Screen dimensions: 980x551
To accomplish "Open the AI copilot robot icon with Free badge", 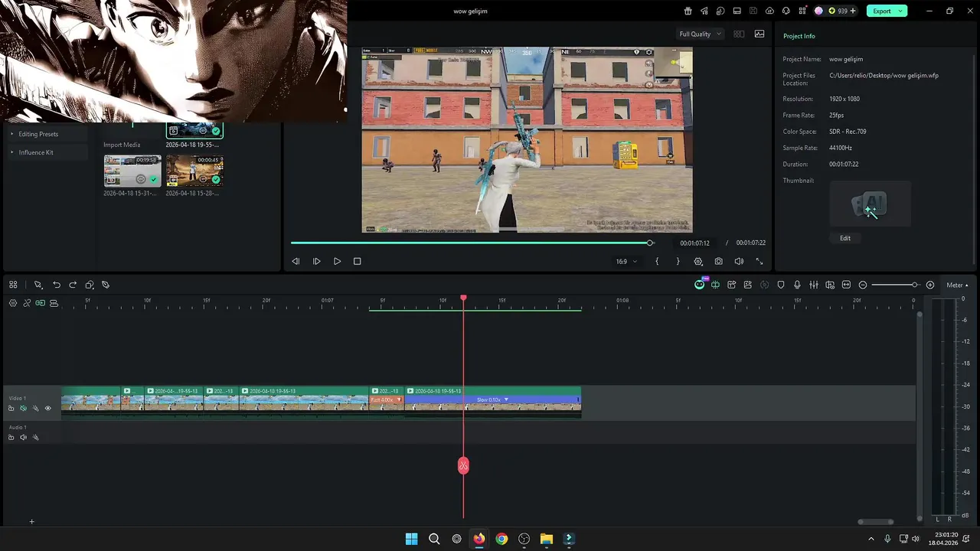I will (x=700, y=285).
